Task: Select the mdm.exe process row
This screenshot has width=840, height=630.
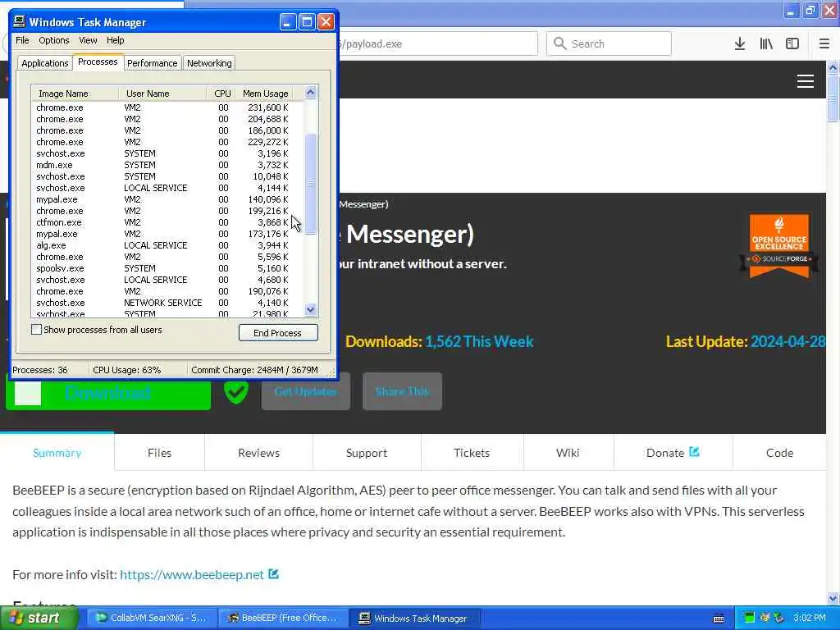Action: click(167, 165)
